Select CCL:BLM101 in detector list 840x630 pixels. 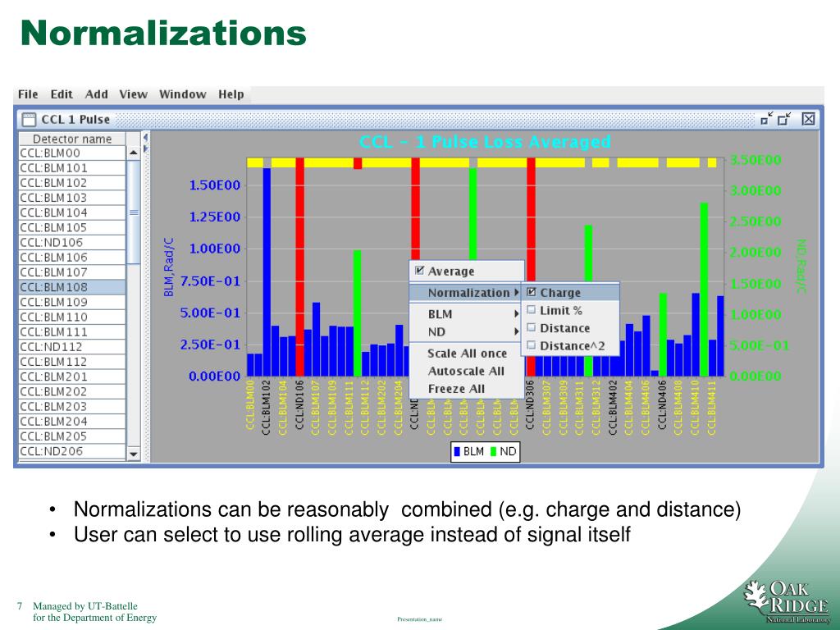[x=72, y=167]
